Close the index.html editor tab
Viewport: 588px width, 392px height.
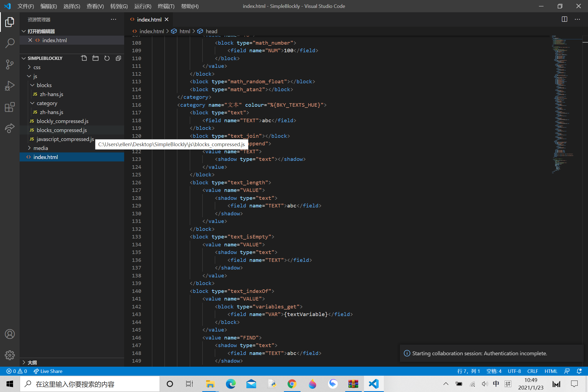167,20
